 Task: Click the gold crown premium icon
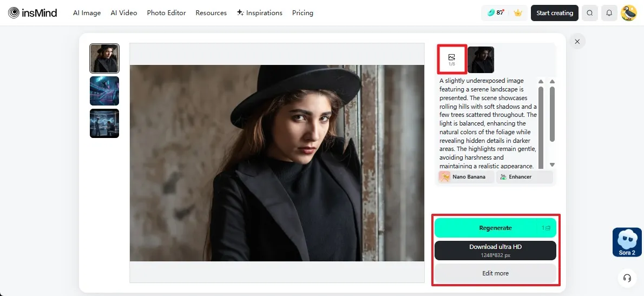pos(518,13)
